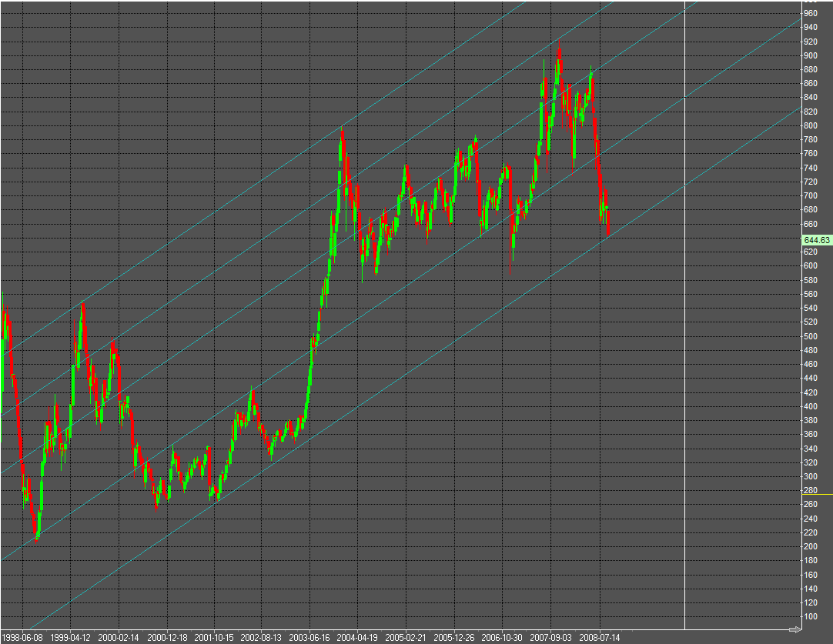Screen dimensions: 833x644
Task: Click the 600 price axis label
Action: pos(811,265)
